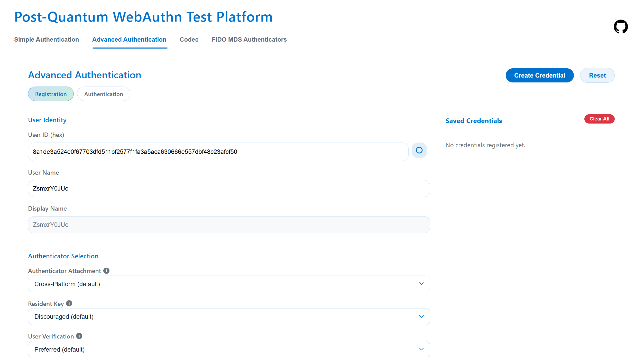This screenshot has width=644, height=357.
Task: Open the GitHub repository icon
Action: [x=621, y=26]
